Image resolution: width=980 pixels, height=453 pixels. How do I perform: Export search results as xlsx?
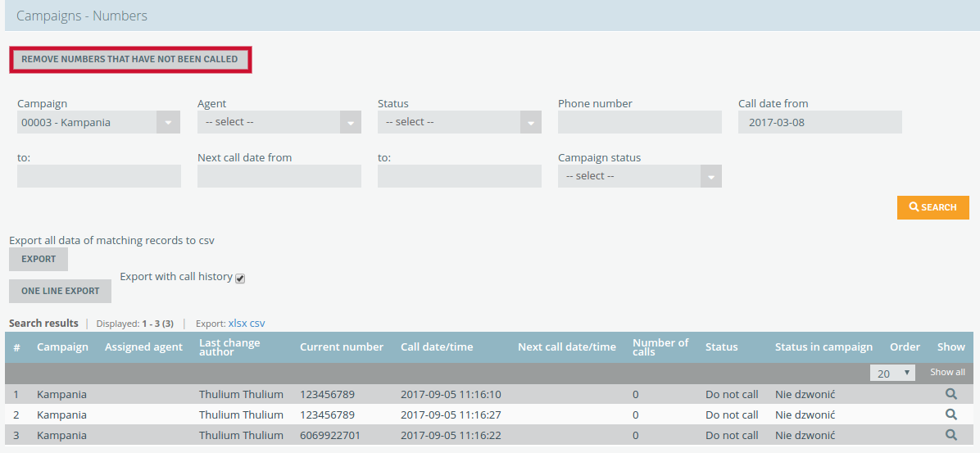point(238,323)
